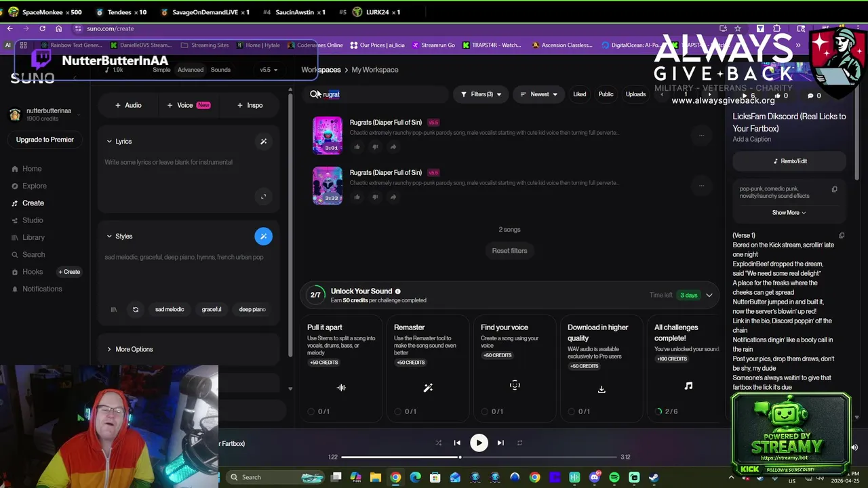Play the current song in the player
This screenshot has height=488, width=868.
[479, 443]
